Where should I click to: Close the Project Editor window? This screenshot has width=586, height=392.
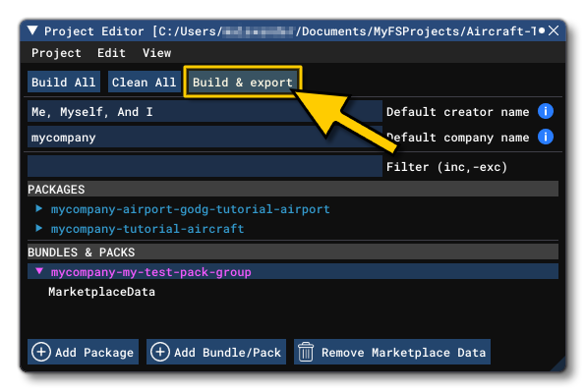554,30
